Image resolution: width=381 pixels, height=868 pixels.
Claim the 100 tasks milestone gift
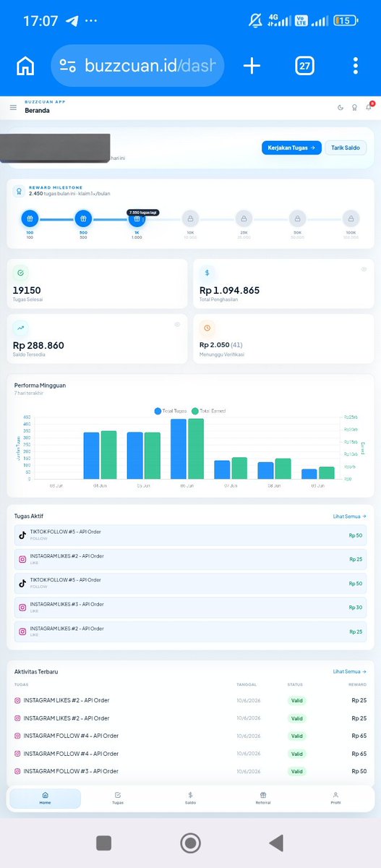pyautogui.click(x=30, y=218)
